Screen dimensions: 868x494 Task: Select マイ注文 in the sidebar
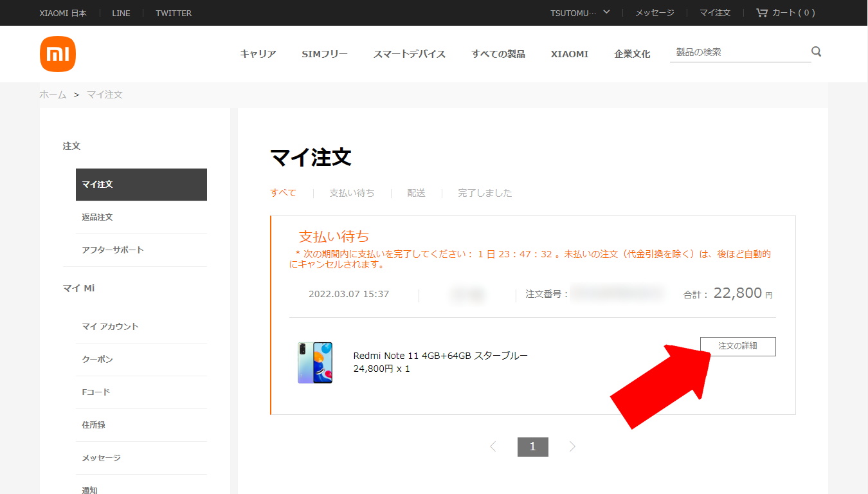tap(141, 185)
